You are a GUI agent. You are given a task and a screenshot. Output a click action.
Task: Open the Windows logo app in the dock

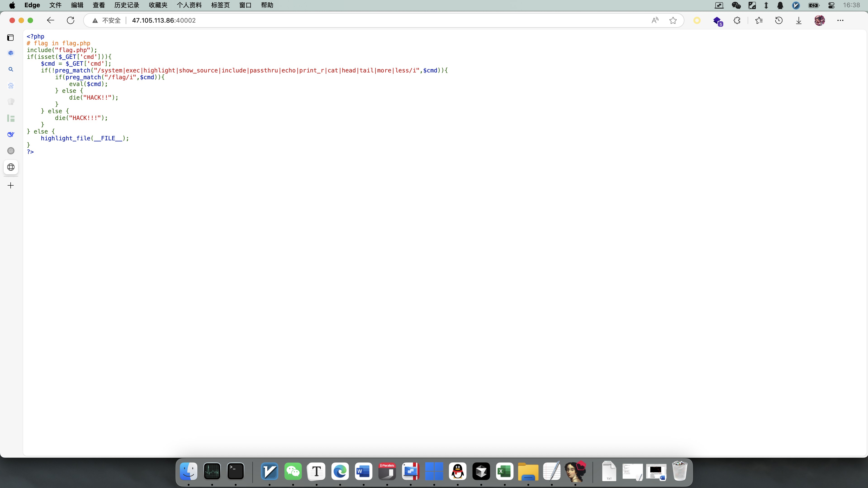434,471
